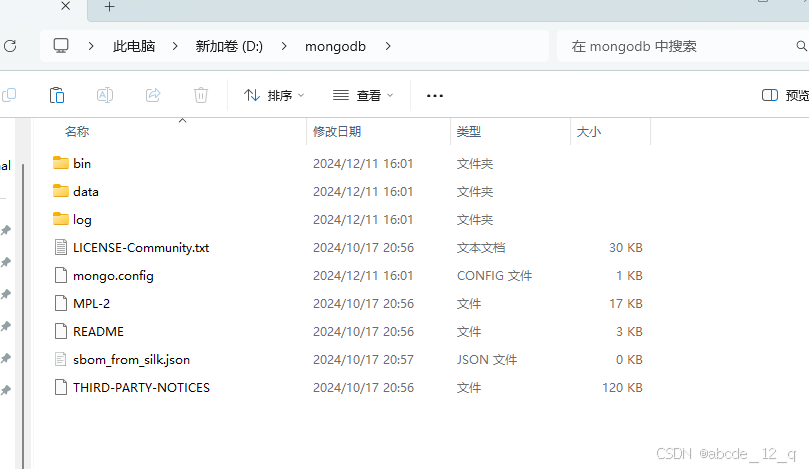Click the LICENSE-Community.txt file name
The width and height of the screenshot is (809, 469).
141,248
